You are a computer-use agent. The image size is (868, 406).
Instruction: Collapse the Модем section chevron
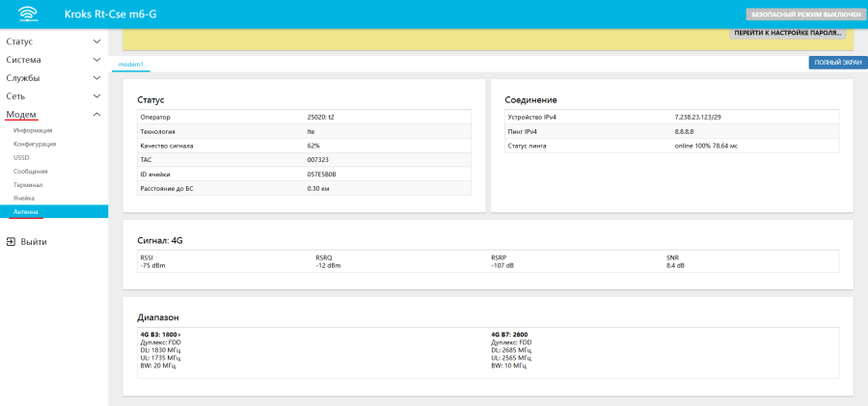pos(96,115)
